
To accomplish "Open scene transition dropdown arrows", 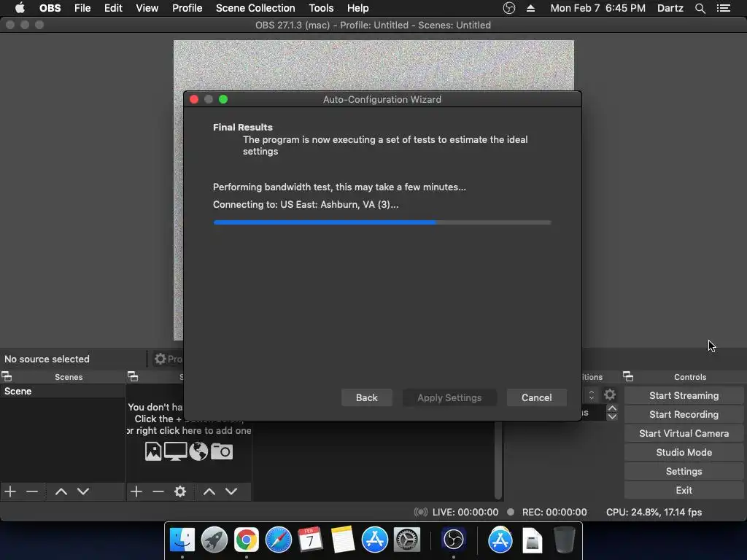I will 591,394.
